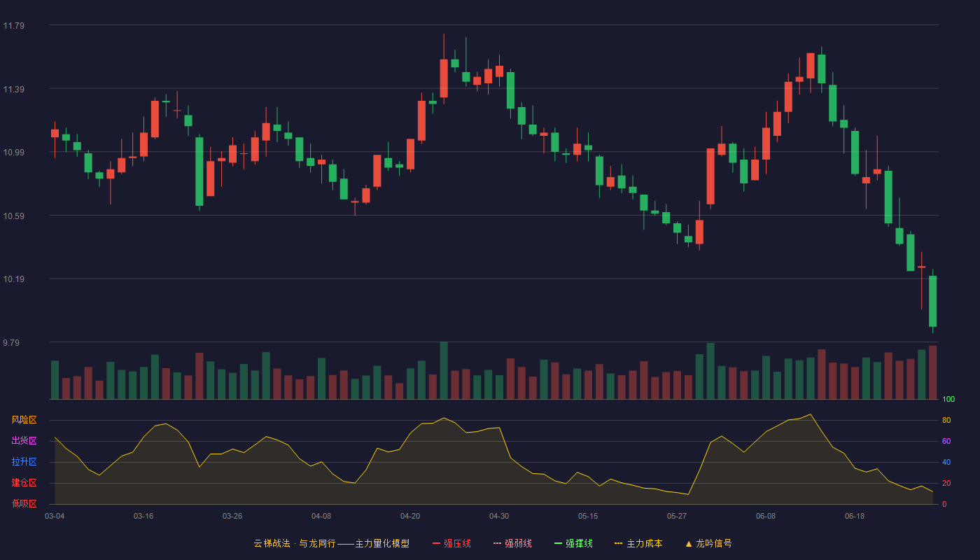The image size is (980, 560).
Task: Click the 03-04 date label
Action: [x=55, y=516]
